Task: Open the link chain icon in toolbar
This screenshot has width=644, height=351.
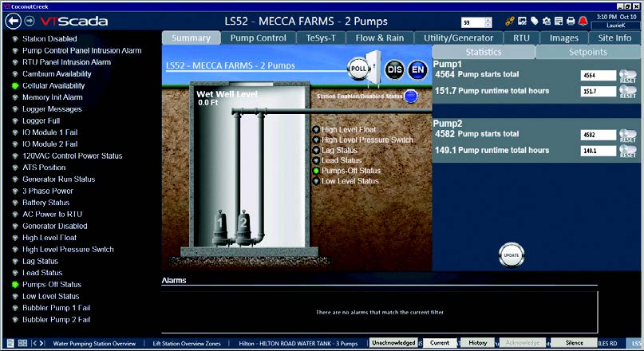Action: point(509,21)
